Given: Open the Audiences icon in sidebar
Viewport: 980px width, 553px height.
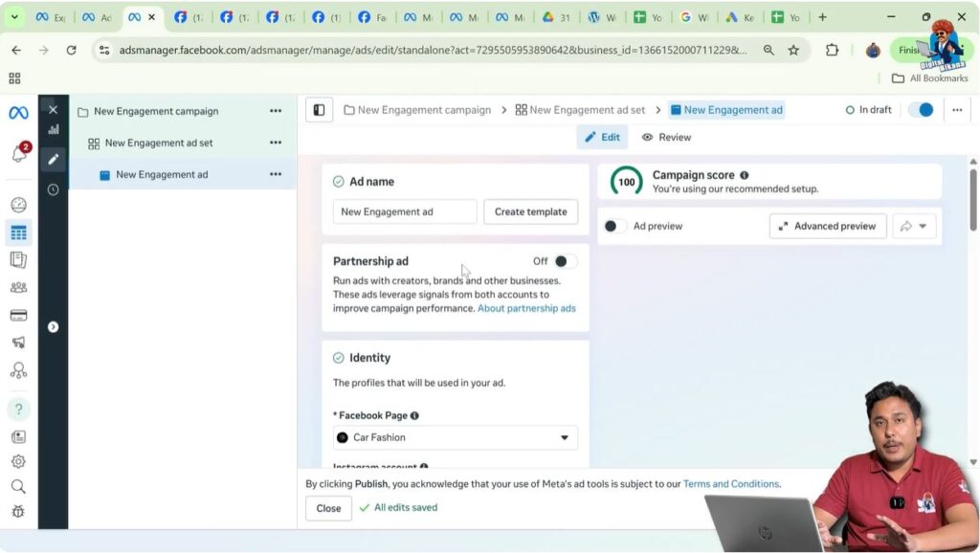Looking at the screenshot, I should [x=17, y=289].
